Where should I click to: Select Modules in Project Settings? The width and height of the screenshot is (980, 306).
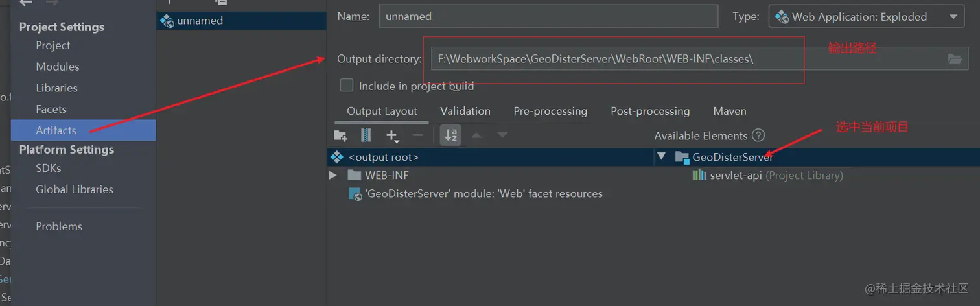[58, 67]
